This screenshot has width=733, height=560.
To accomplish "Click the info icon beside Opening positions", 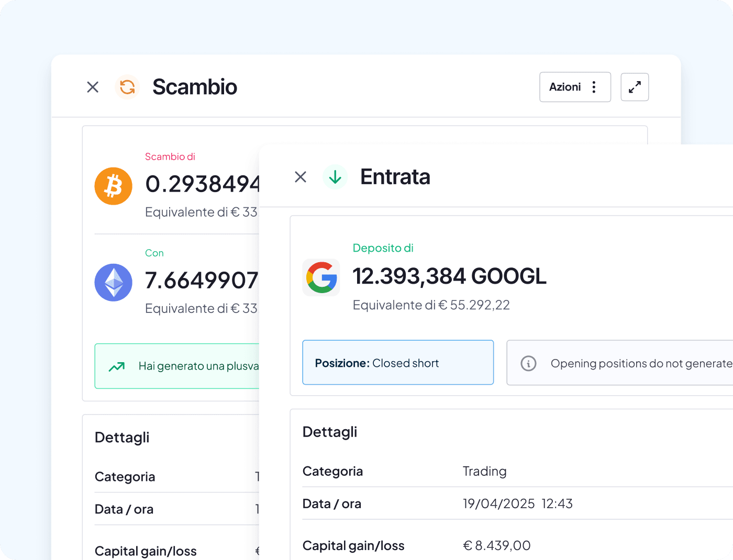I will tap(528, 363).
